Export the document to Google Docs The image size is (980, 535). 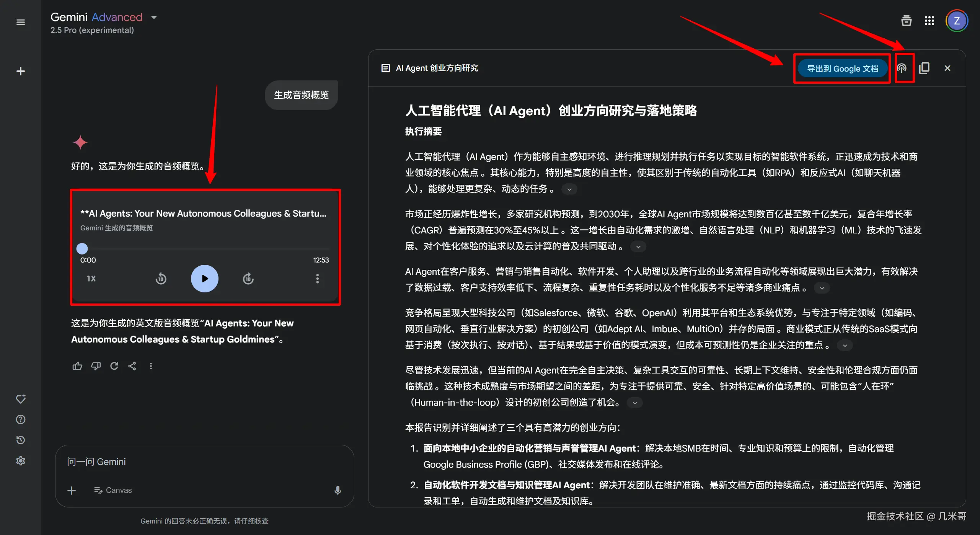click(x=842, y=68)
